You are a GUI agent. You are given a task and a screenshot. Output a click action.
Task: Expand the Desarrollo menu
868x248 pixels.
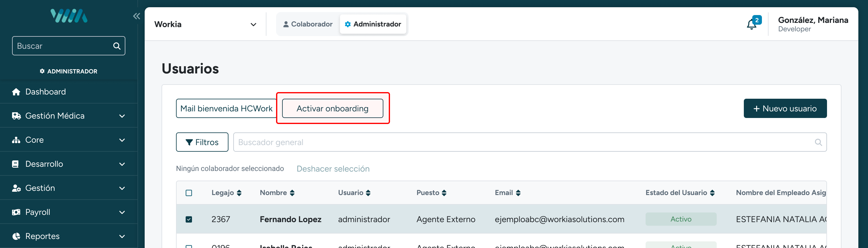tap(122, 164)
